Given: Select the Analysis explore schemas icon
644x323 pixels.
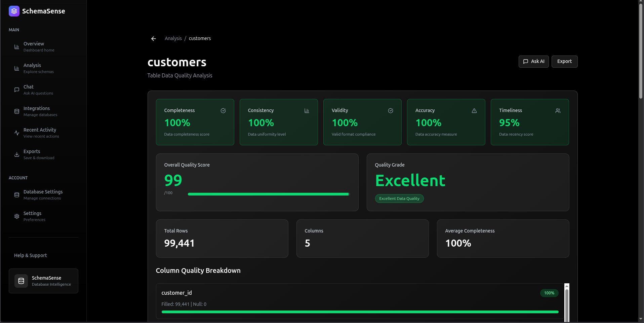Looking at the screenshot, I should [16, 68].
